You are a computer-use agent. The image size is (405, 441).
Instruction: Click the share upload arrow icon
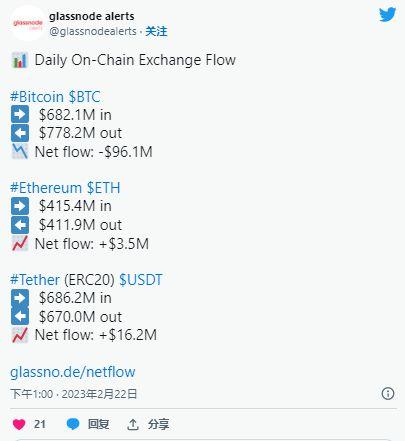[133, 424]
